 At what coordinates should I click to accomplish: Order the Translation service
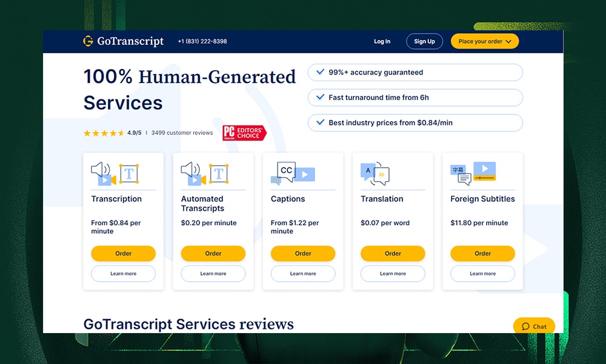(392, 253)
